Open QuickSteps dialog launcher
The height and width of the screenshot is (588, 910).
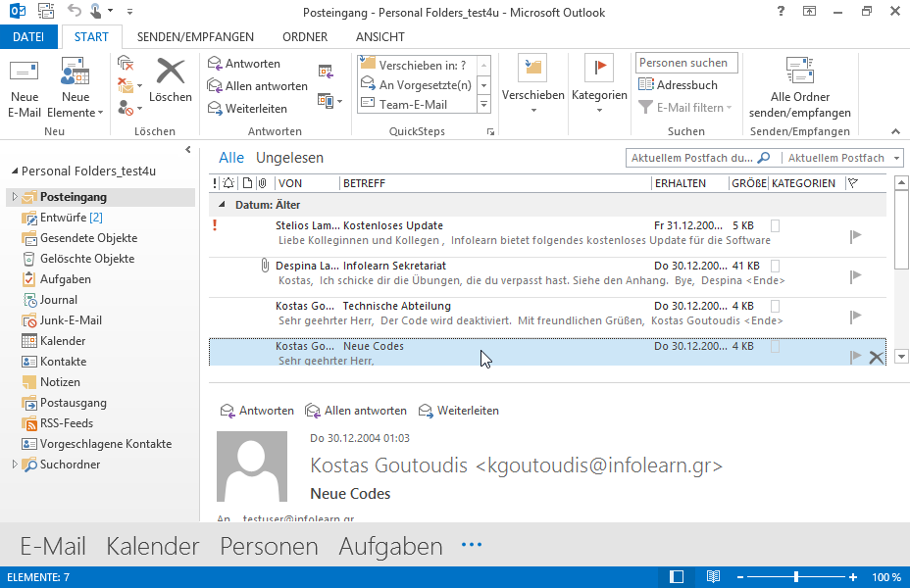click(x=490, y=132)
